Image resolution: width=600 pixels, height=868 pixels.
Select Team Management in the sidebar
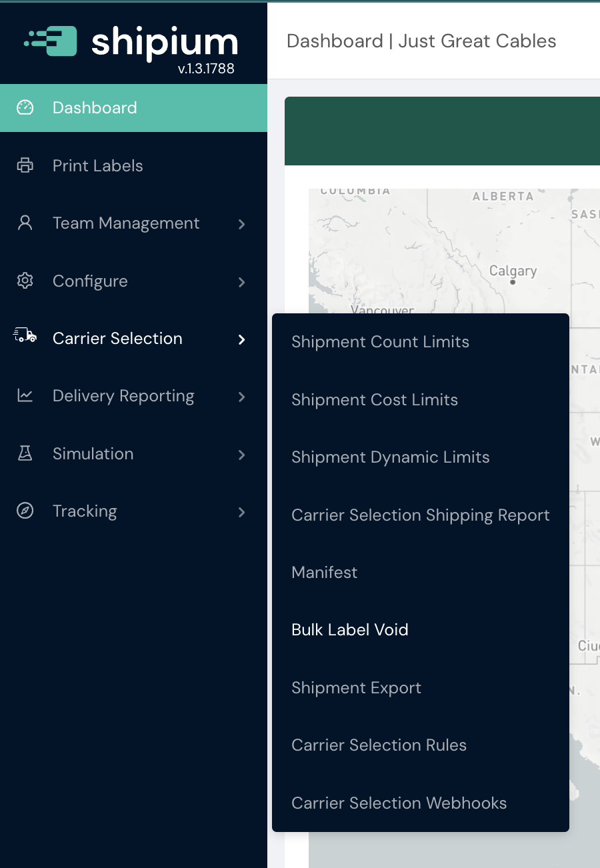[x=133, y=223]
